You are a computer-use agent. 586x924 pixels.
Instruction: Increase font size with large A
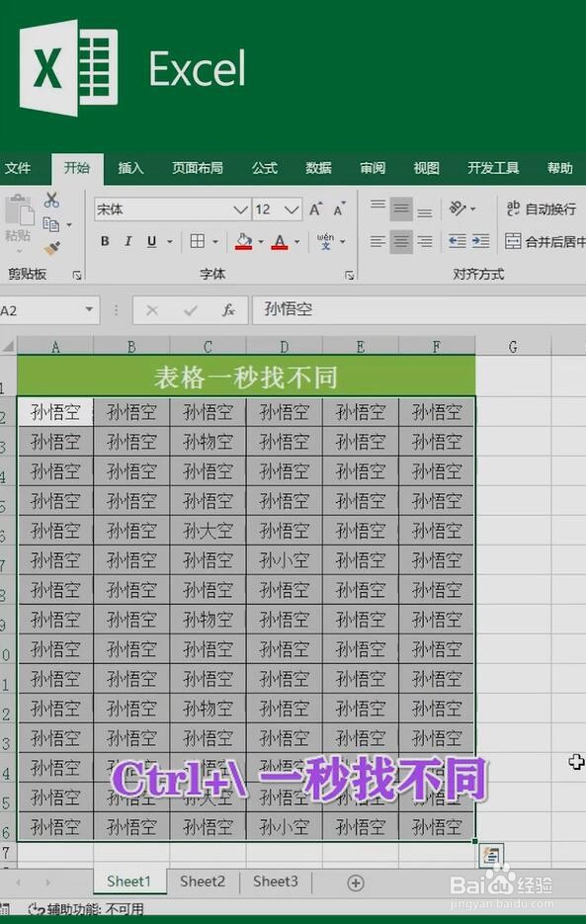[x=316, y=209]
